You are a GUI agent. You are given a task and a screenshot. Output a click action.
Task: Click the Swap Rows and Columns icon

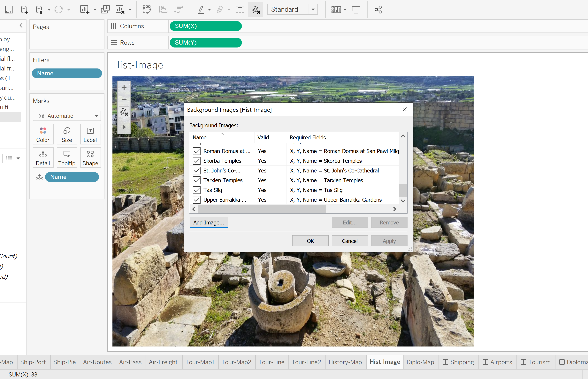(x=147, y=10)
